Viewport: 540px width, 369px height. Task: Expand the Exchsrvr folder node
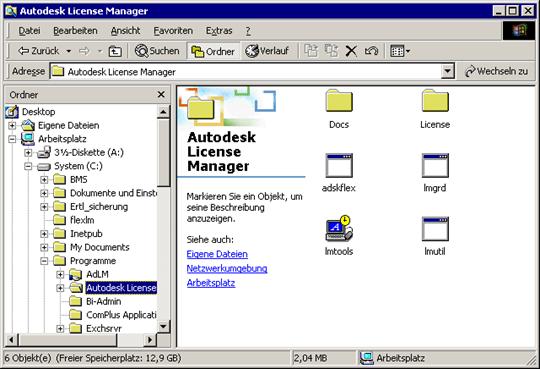pos(60,329)
